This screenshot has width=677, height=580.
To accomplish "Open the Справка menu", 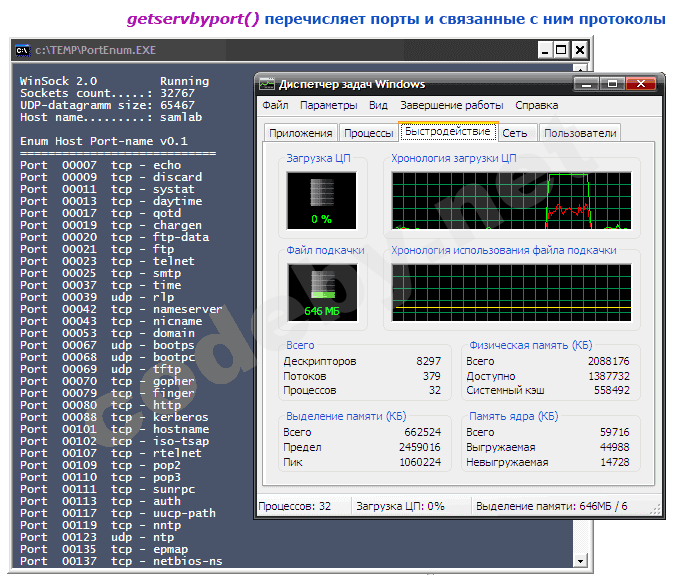I will click(536, 105).
